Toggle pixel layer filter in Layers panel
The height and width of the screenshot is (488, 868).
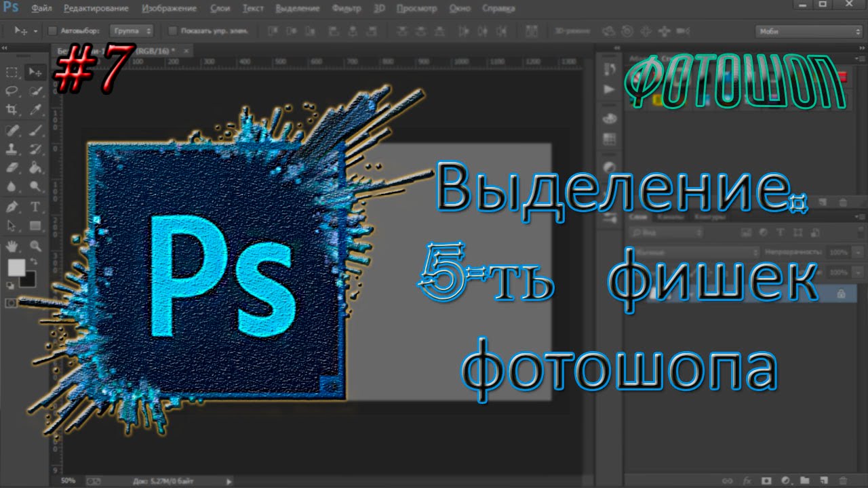coord(747,232)
